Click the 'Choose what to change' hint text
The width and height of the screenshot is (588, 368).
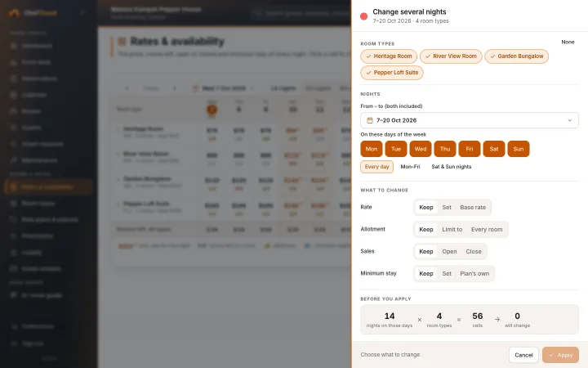(390, 354)
